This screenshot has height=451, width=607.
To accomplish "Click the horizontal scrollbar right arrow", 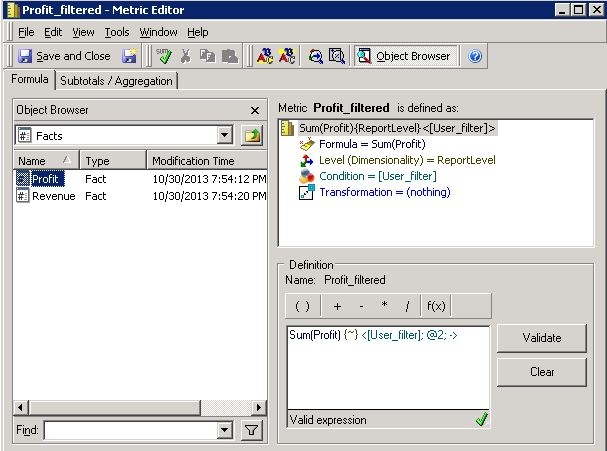I will coord(259,407).
